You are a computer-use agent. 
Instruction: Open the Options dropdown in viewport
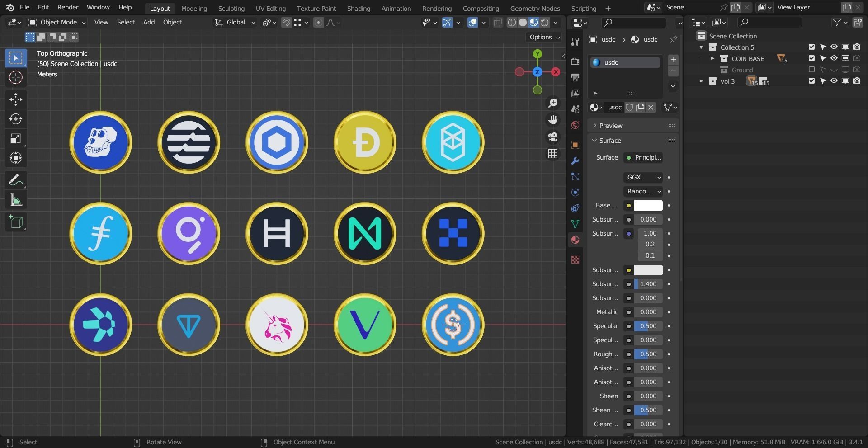point(544,37)
